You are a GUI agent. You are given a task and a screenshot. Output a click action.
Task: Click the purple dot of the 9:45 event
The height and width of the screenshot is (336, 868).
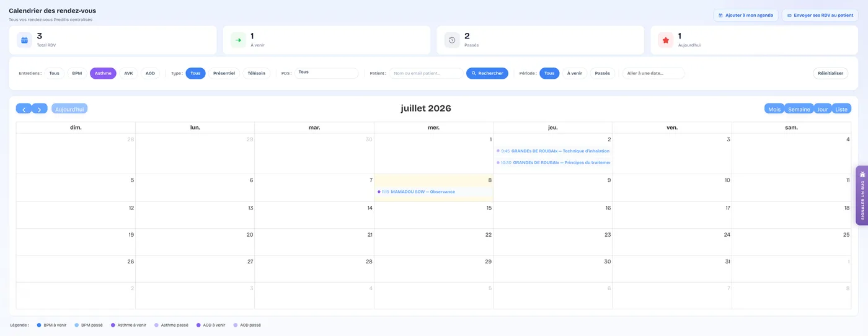(498, 151)
